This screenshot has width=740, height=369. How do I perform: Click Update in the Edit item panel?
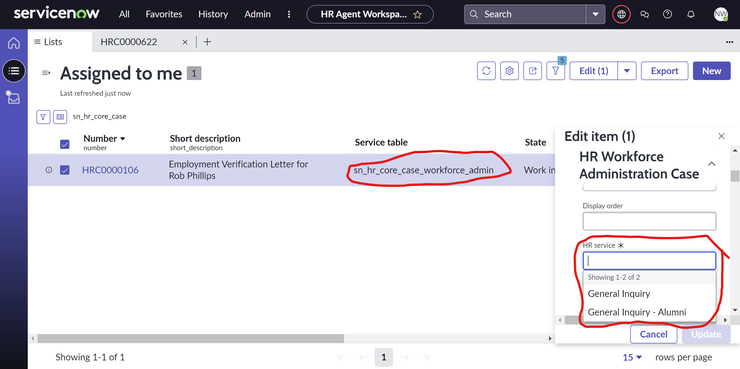tap(706, 334)
